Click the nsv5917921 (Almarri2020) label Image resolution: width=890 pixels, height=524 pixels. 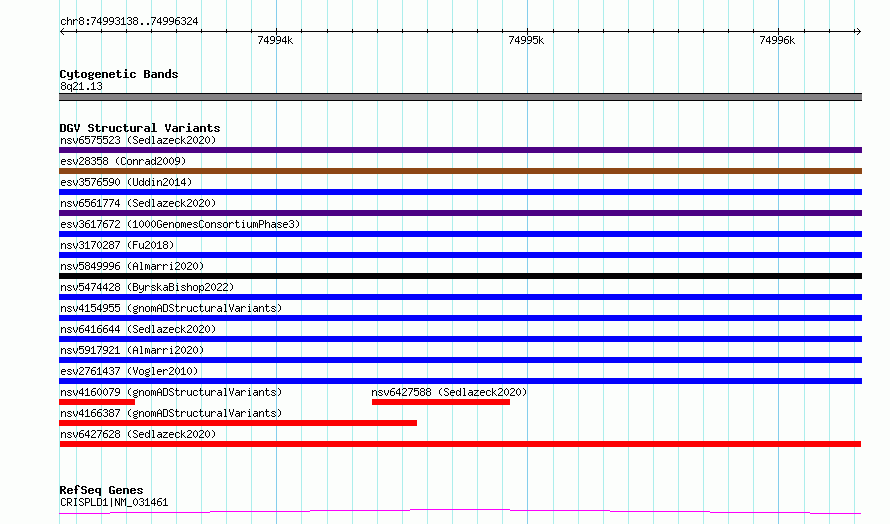132,350
